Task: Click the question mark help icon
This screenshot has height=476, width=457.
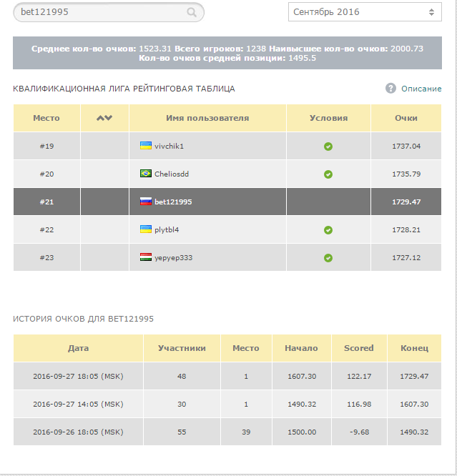Action: (x=390, y=88)
